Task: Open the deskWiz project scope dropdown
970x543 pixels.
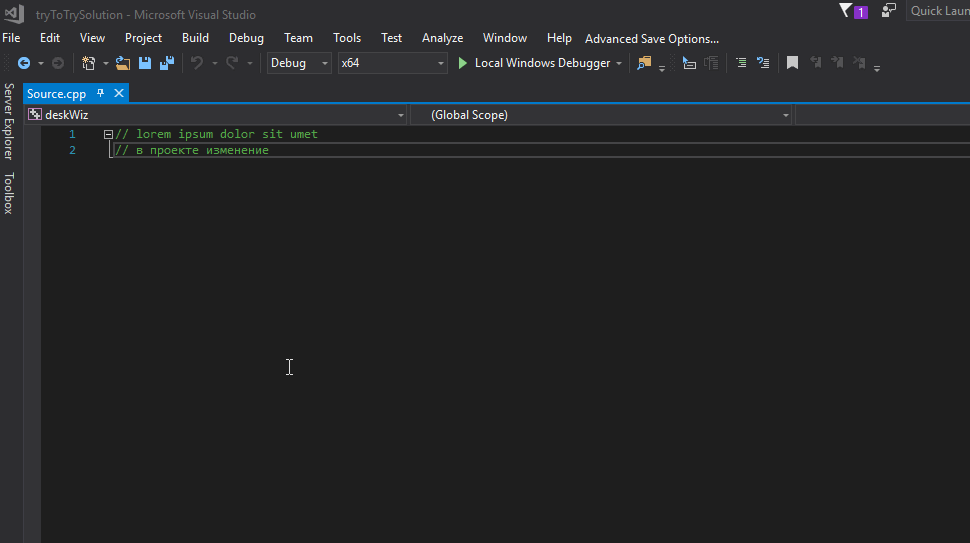Action: click(215, 115)
